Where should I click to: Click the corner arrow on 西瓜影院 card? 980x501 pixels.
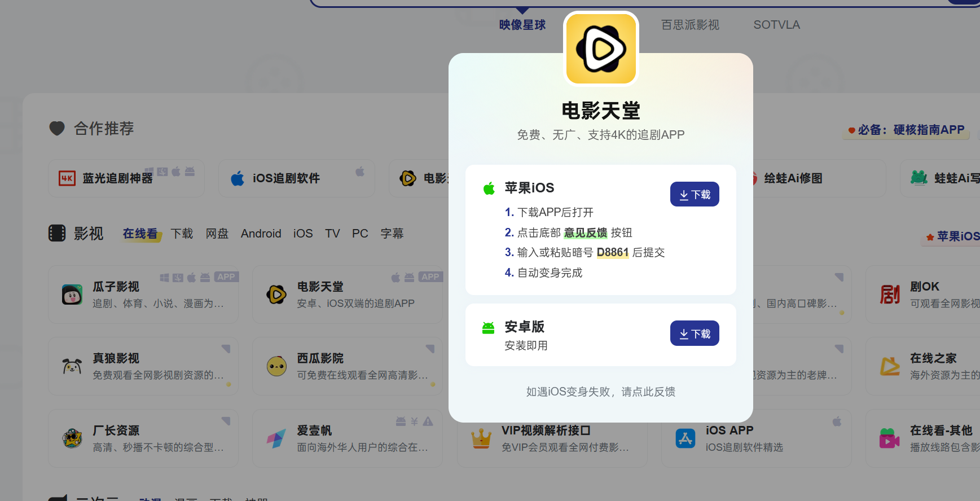pos(430,349)
